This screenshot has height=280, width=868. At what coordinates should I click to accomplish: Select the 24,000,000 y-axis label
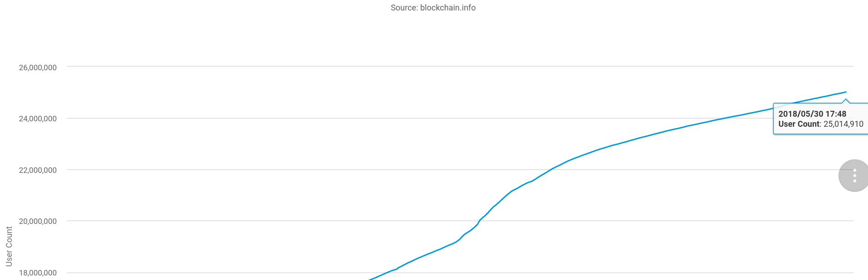tap(38, 119)
